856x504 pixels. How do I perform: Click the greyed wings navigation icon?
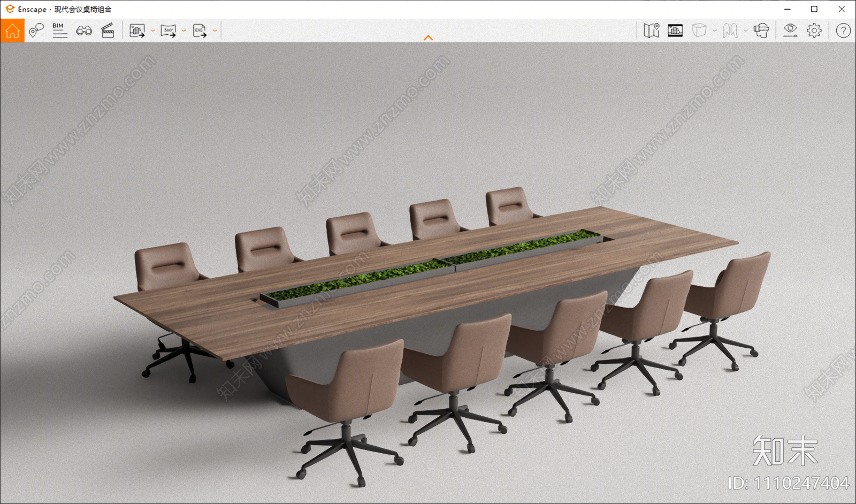730,30
